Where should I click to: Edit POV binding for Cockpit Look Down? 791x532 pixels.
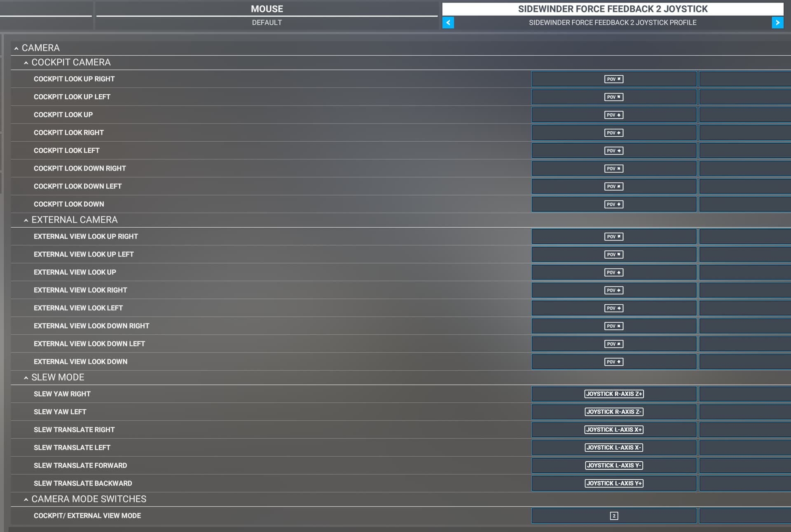614,204
